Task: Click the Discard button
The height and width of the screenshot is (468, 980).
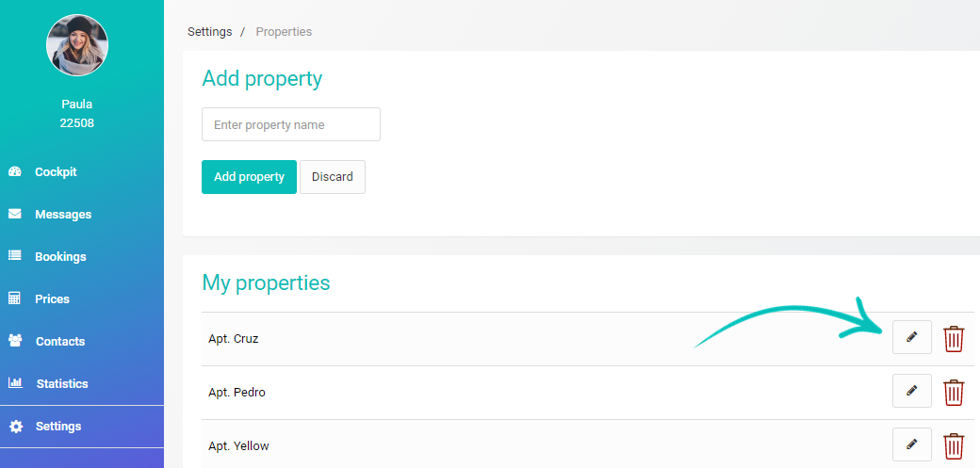Action: pyautogui.click(x=333, y=177)
